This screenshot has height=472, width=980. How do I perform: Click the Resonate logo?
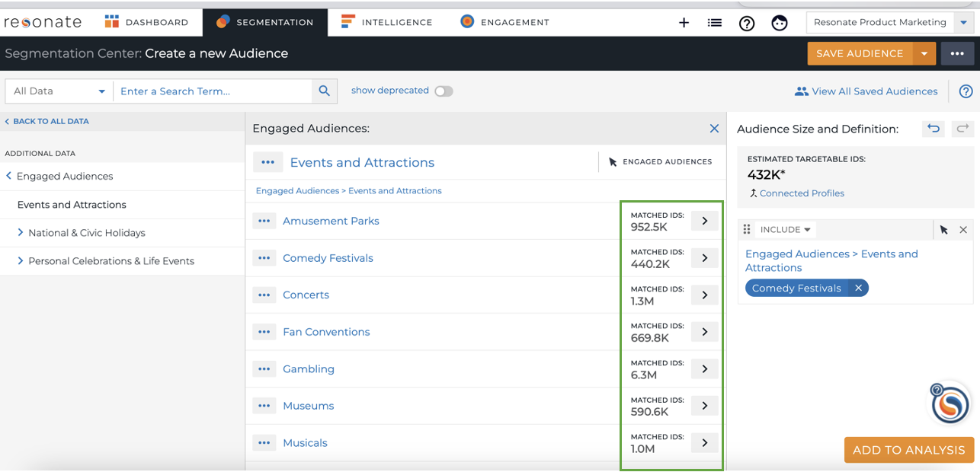coord(43,22)
